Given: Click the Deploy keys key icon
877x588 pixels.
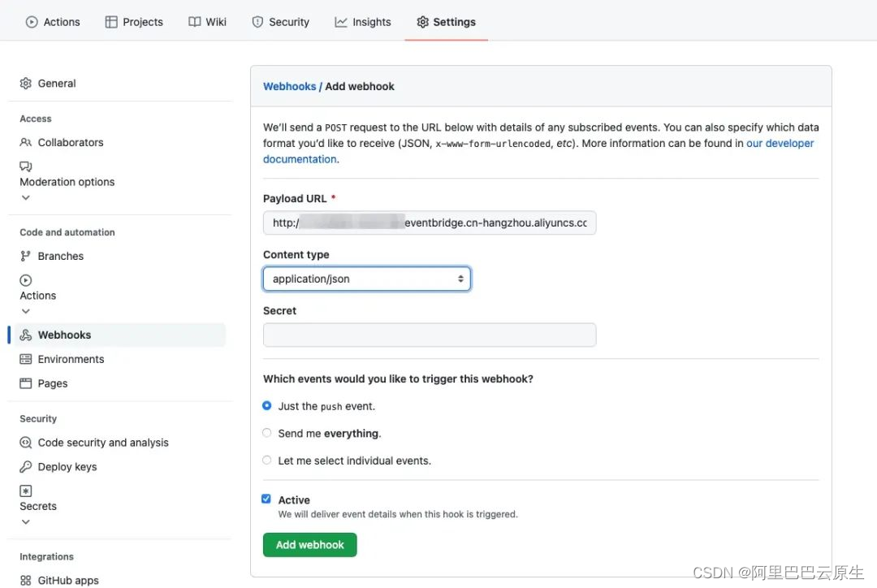Looking at the screenshot, I should click(x=26, y=467).
